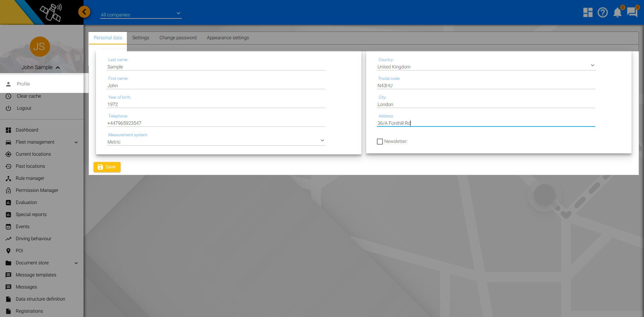Expand the Fleet management submenu
The width and height of the screenshot is (644, 317).
coord(76,142)
